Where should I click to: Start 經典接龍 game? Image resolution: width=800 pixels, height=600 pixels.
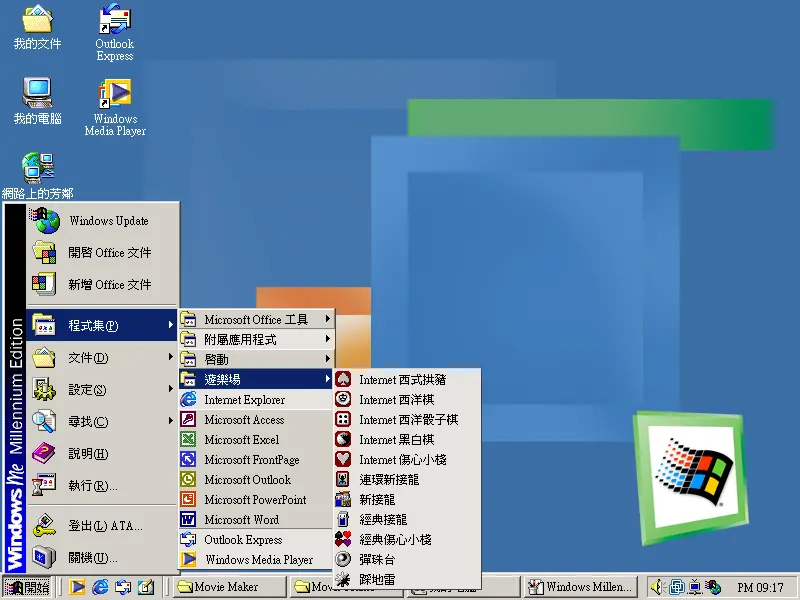(407, 519)
